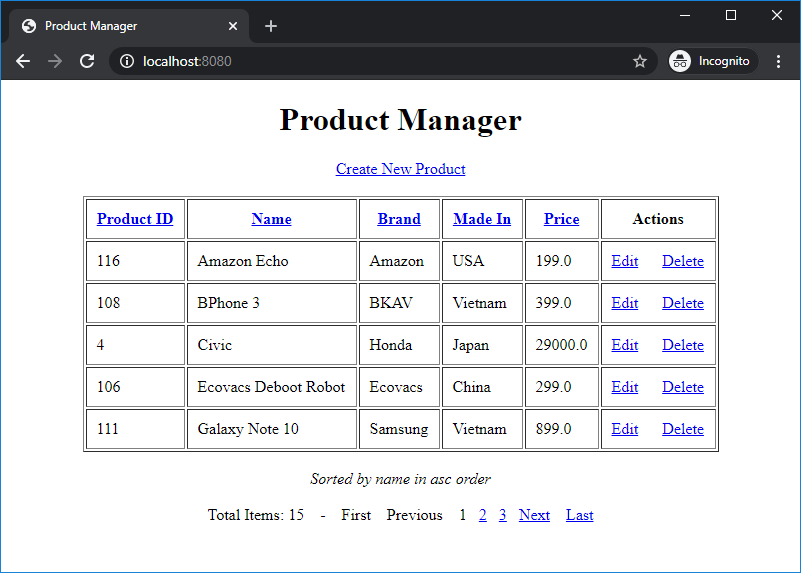Image resolution: width=801 pixels, height=573 pixels.
Task: Click the Product Manager page heading
Action: [x=400, y=120]
